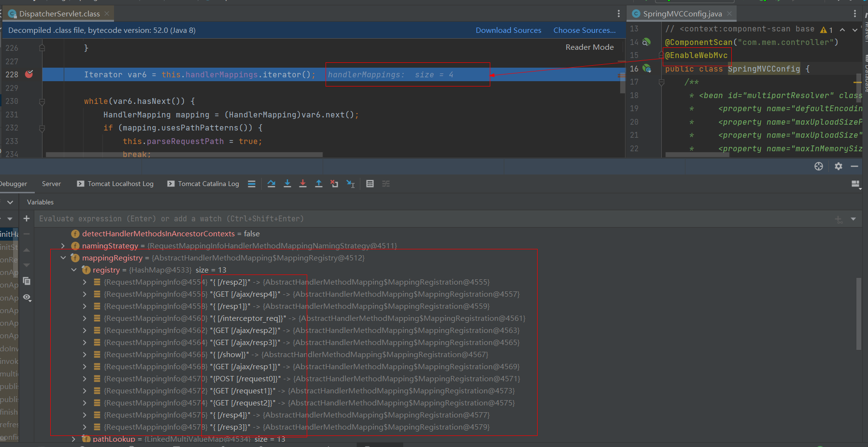Click the SpringMVCConfig editor horizontal scrollbar

tap(697, 155)
